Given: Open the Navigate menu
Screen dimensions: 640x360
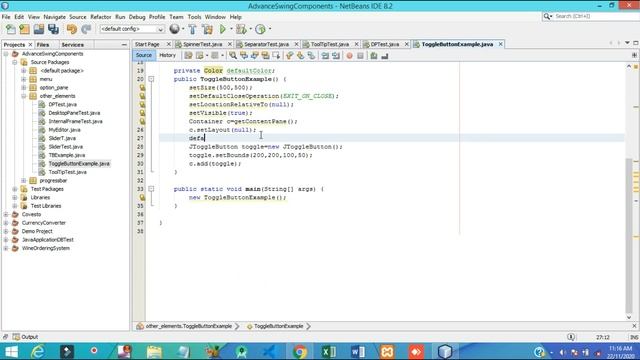Looking at the screenshot, I should (54, 17).
